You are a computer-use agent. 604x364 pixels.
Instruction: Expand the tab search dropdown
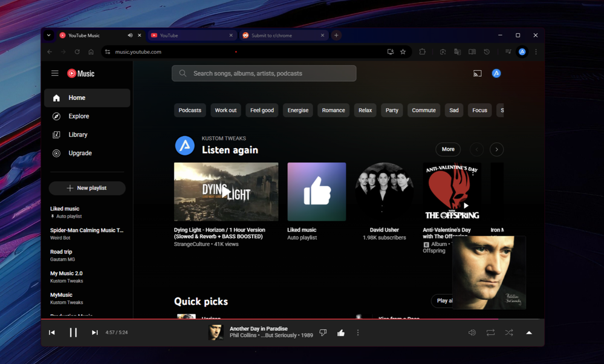click(x=48, y=35)
